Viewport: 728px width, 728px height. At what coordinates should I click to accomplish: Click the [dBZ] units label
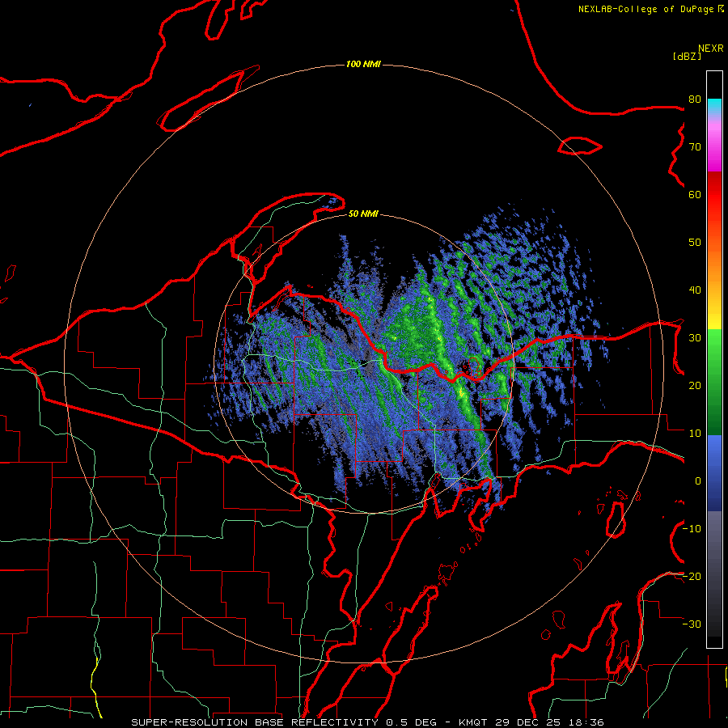[x=687, y=56]
